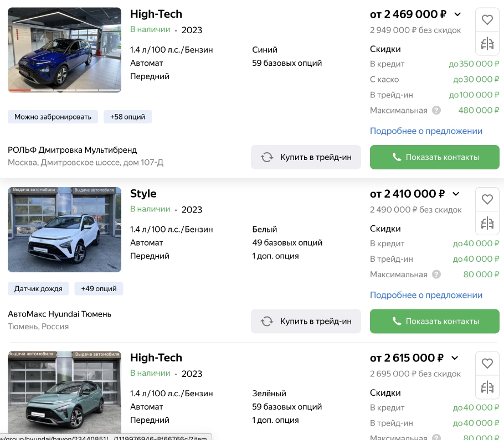This screenshot has height=440, width=504.
Task: Expand price details for 2 410 000 ₽
Action: [456, 194]
